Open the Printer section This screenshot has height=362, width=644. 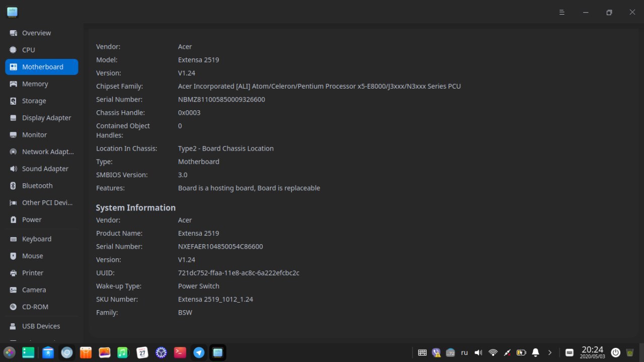coord(42,273)
